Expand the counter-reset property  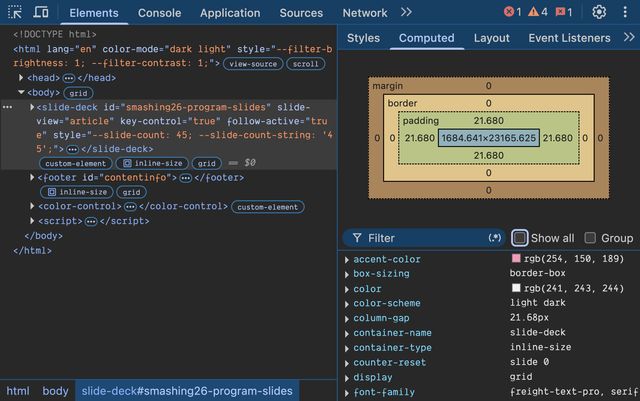pos(347,363)
